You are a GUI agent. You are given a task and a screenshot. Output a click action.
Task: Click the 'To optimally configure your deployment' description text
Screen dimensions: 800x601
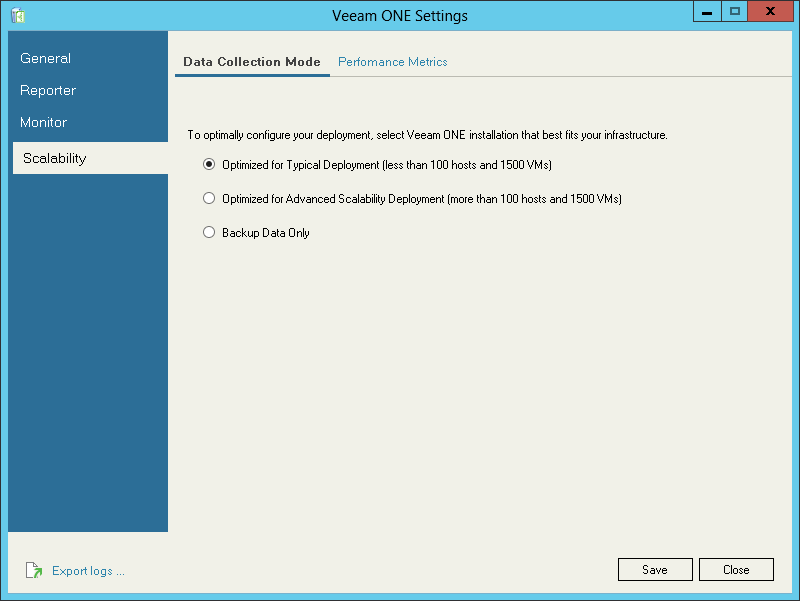pyautogui.click(x=428, y=135)
